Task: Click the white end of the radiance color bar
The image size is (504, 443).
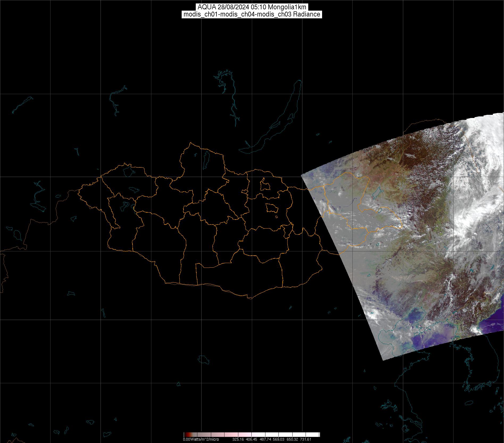Action: pos(317,435)
